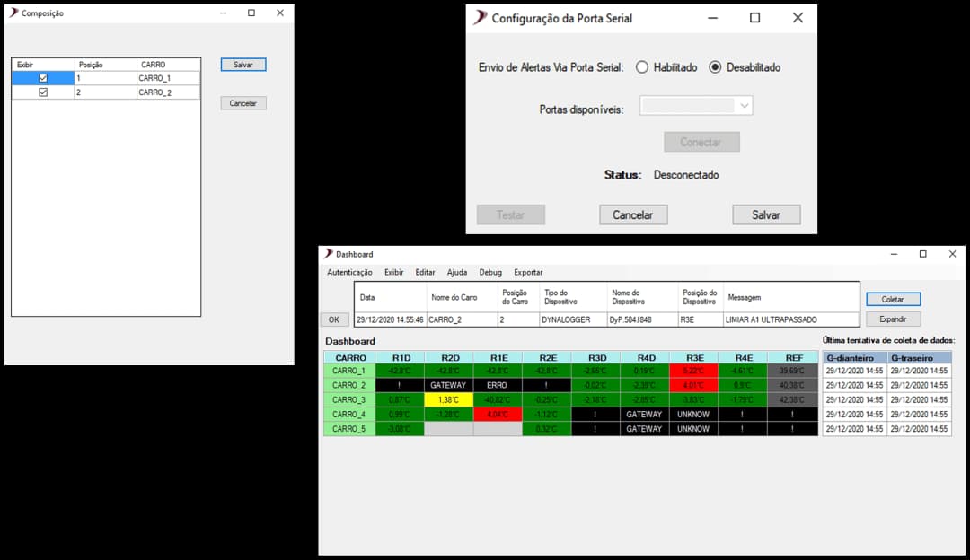Click Coletar to collect data

[x=893, y=299]
